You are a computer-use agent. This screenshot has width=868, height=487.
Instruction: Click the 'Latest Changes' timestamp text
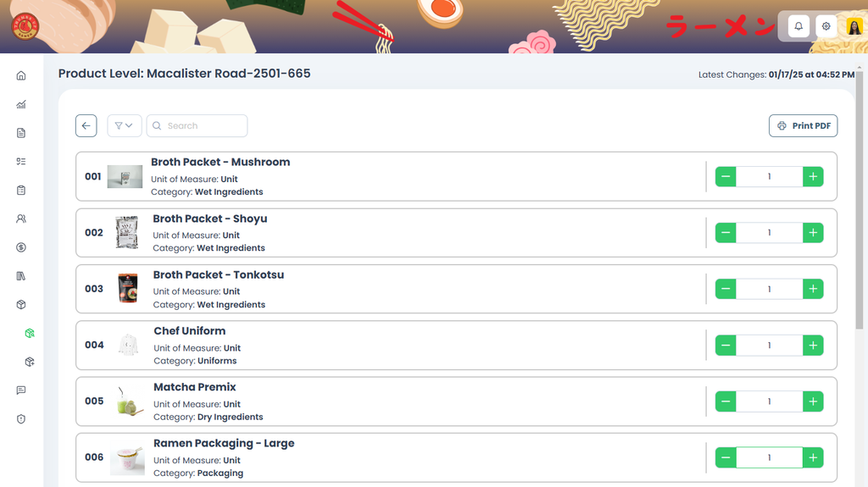pyautogui.click(x=776, y=75)
